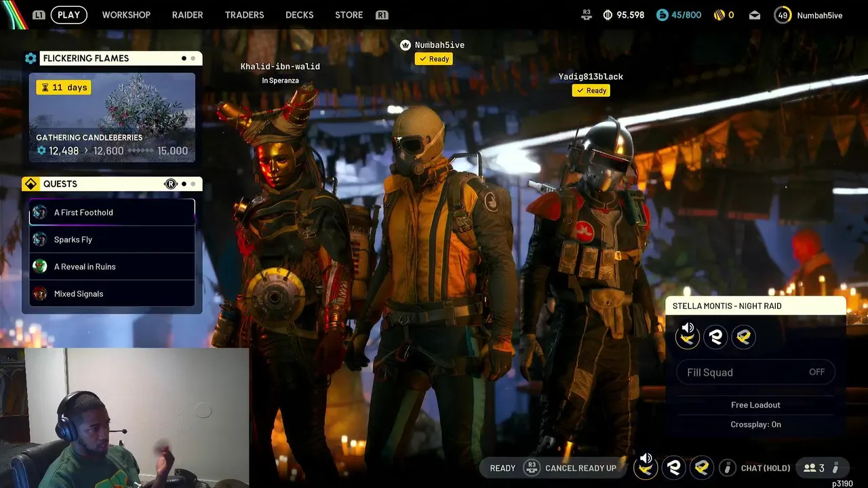Click the chat microphone icon before CHAT (HOLD)
Screen dimensions: 868x488
click(727, 468)
